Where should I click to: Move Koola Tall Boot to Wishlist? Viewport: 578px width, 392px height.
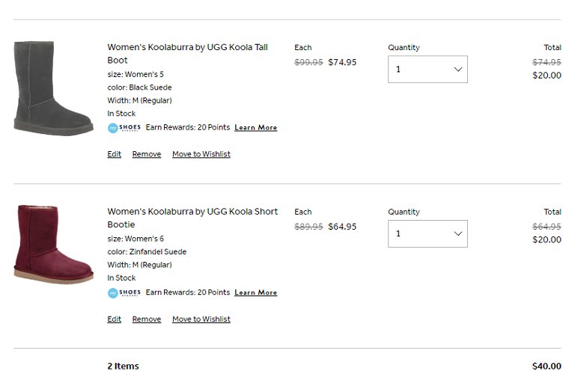click(x=201, y=154)
